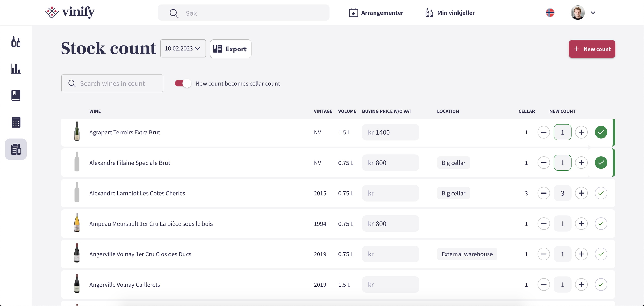Increase new count for Angerville Volnay Caillerets
Viewport: 644px width, 306px height.
click(582, 284)
